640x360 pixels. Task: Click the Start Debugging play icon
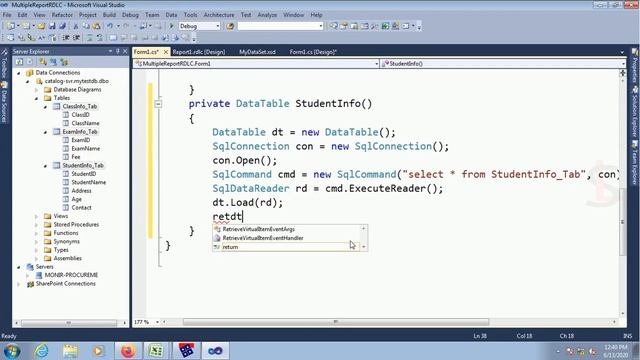point(171,26)
